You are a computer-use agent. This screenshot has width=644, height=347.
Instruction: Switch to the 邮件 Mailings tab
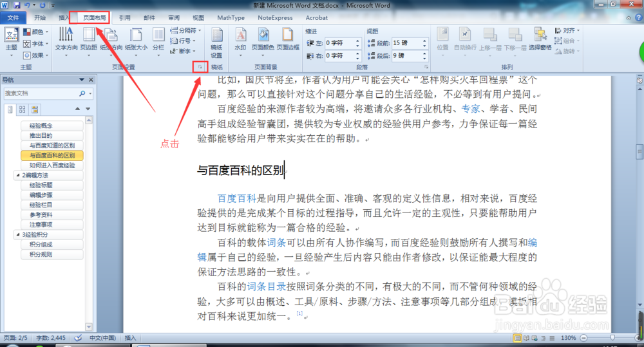(x=149, y=17)
